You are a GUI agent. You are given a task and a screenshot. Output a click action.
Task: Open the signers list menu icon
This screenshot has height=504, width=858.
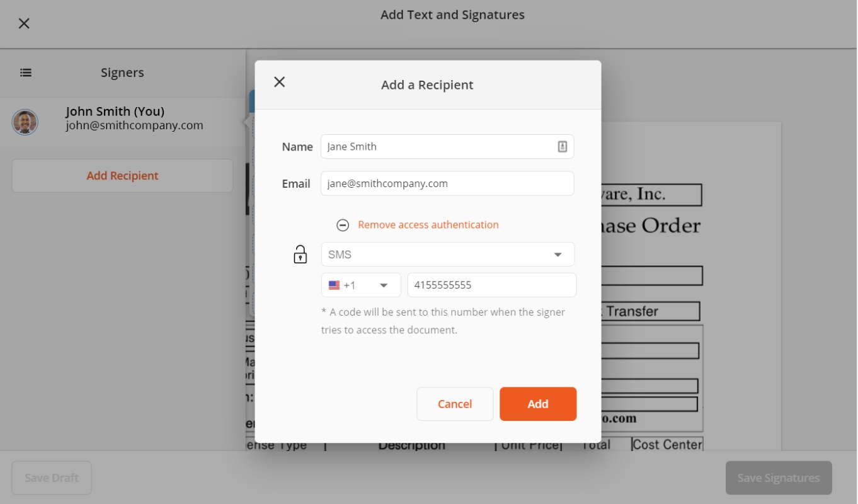(x=26, y=72)
